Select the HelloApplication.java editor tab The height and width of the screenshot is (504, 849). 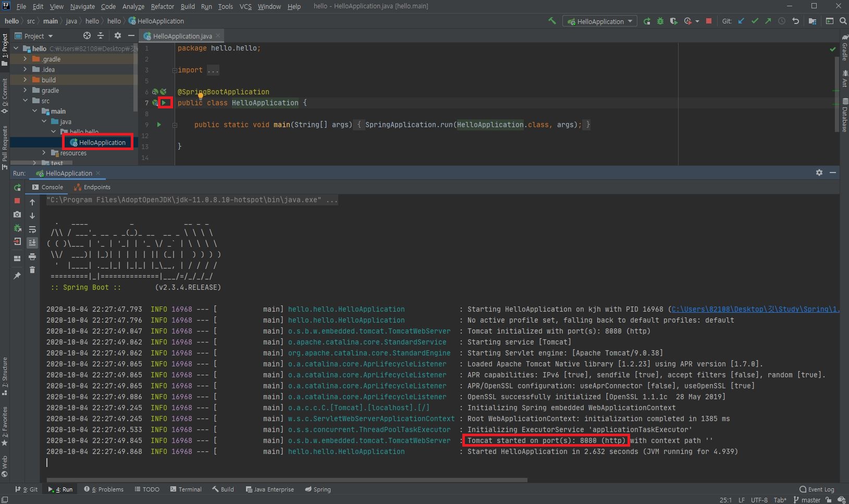pos(182,36)
